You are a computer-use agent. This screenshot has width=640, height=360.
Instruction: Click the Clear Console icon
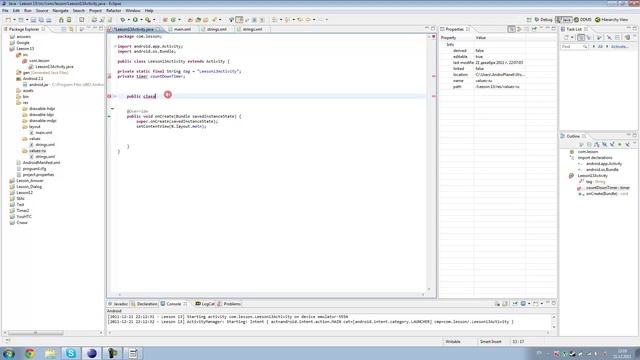pyautogui.click(x=497, y=304)
